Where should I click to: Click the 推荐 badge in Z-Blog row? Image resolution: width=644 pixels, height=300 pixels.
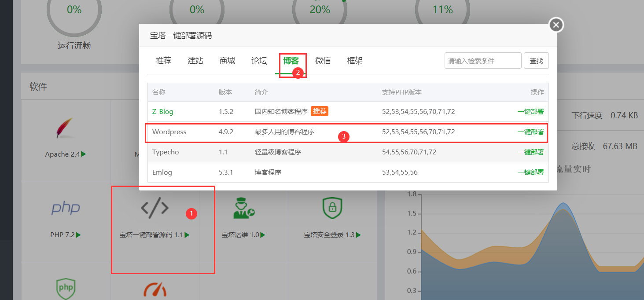point(320,111)
